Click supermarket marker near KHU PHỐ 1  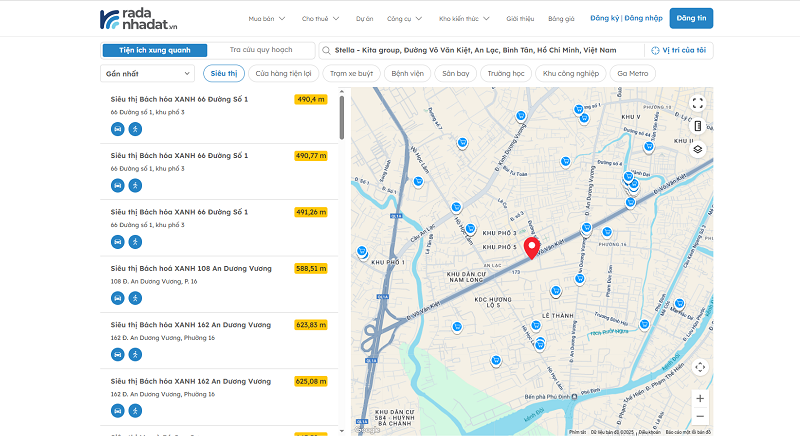[x=362, y=251]
